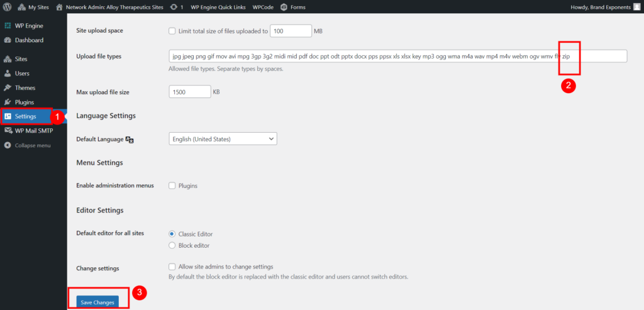The image size is (644, 310).
Task: Open the Default Language dropdown
Action: tap(223, 138)
